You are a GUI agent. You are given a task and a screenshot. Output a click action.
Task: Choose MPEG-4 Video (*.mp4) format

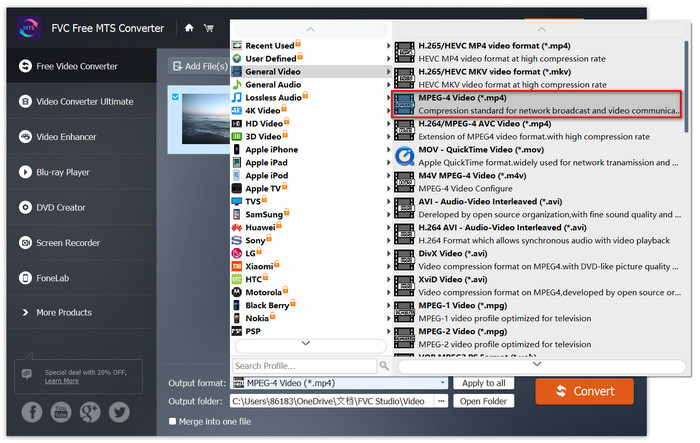pos(538,104)
